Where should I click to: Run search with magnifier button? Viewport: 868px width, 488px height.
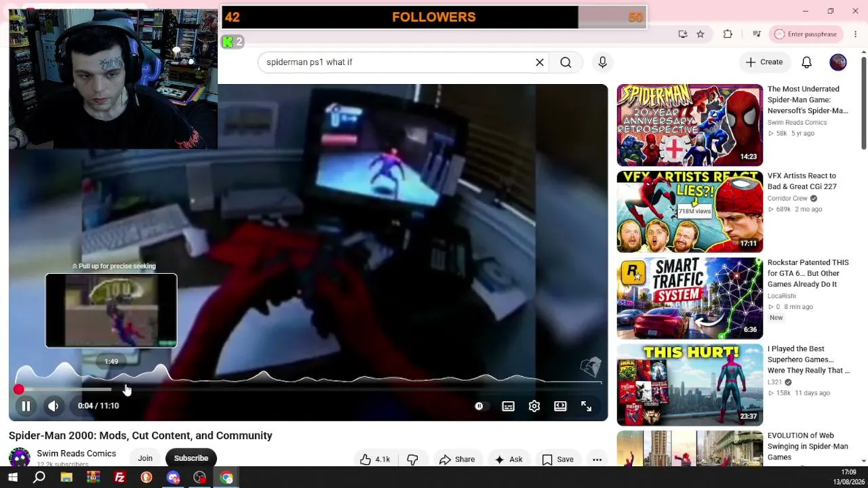(566, 62)
